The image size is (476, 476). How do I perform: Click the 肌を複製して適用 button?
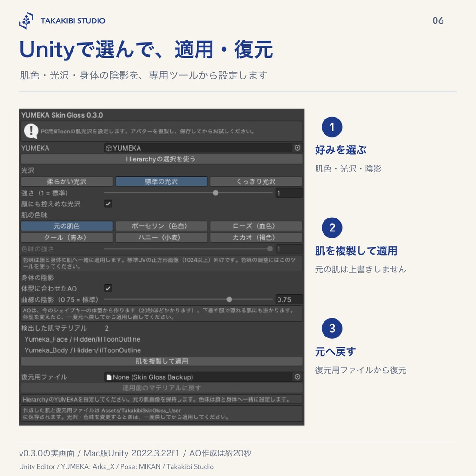click(x=161, y=361)
